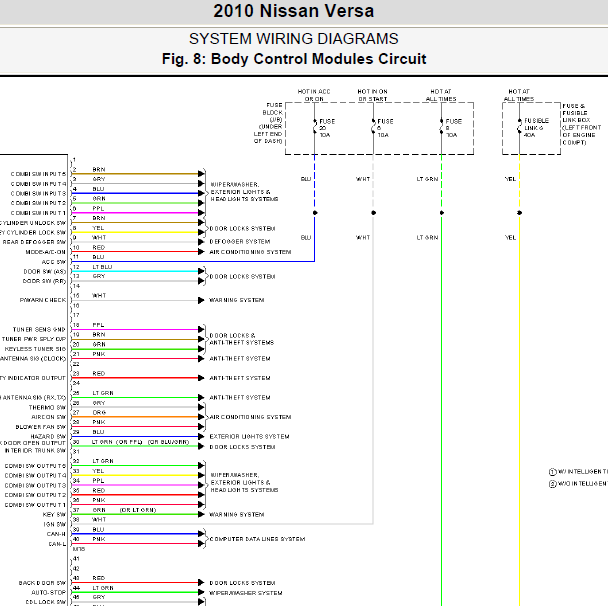Click the "KEY SW" label
The height and width of the screenshot is (606, 608).
tap(54, 514)
